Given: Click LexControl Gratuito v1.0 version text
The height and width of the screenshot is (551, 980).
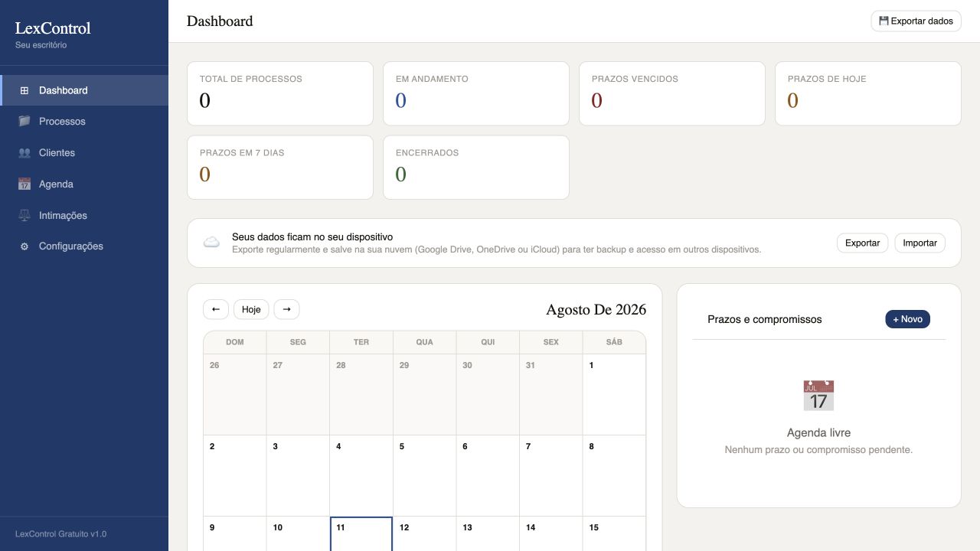Looking at the screenshot, I should click(61, 534).
